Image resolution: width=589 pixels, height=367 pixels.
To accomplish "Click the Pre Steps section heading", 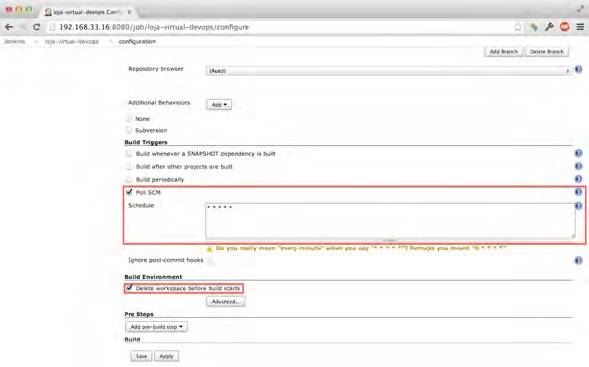I will click(x=139, y=314).
